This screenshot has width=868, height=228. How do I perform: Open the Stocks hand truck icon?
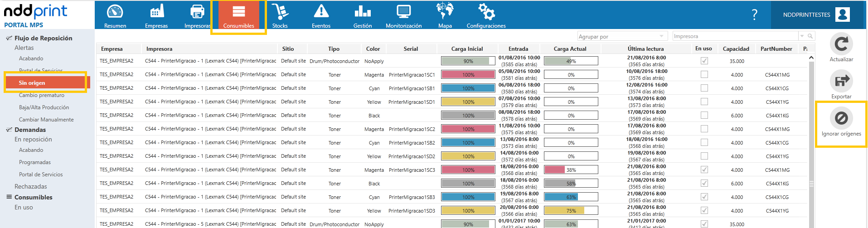tap(280, 11)
